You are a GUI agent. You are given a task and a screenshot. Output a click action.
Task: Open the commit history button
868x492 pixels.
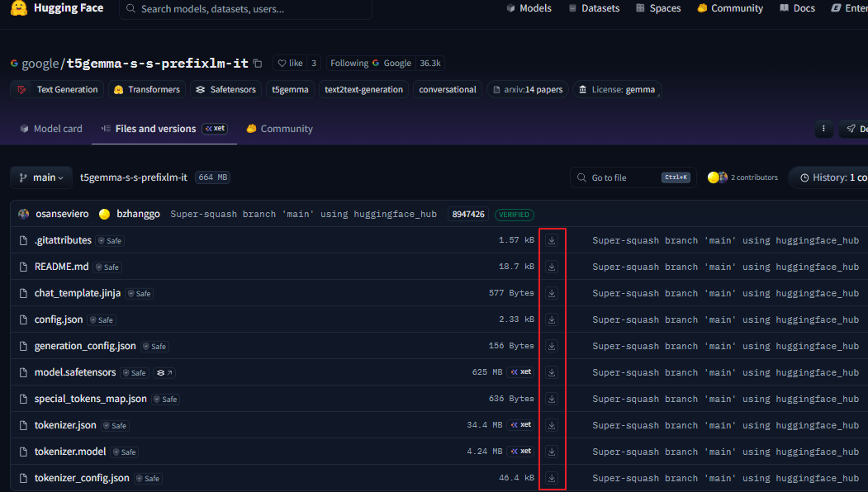coord(830,177)
